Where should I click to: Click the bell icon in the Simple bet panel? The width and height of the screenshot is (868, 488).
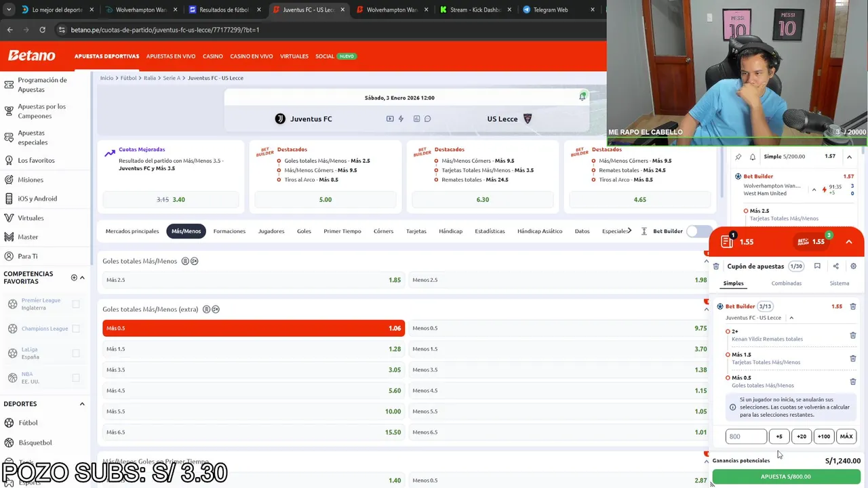753,157
